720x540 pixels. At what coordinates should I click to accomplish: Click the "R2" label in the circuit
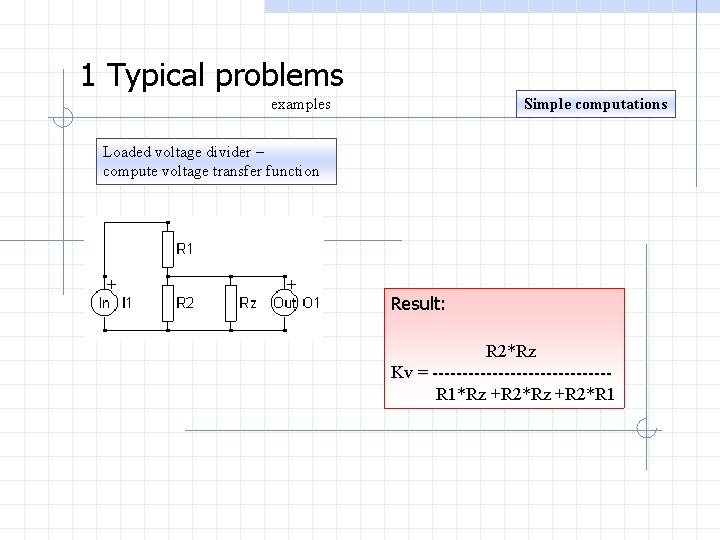185,303
